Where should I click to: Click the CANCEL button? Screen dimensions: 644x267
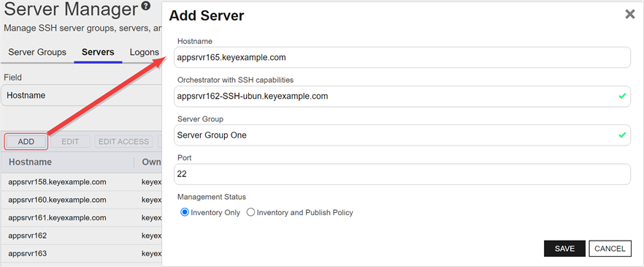click(610, 249)
